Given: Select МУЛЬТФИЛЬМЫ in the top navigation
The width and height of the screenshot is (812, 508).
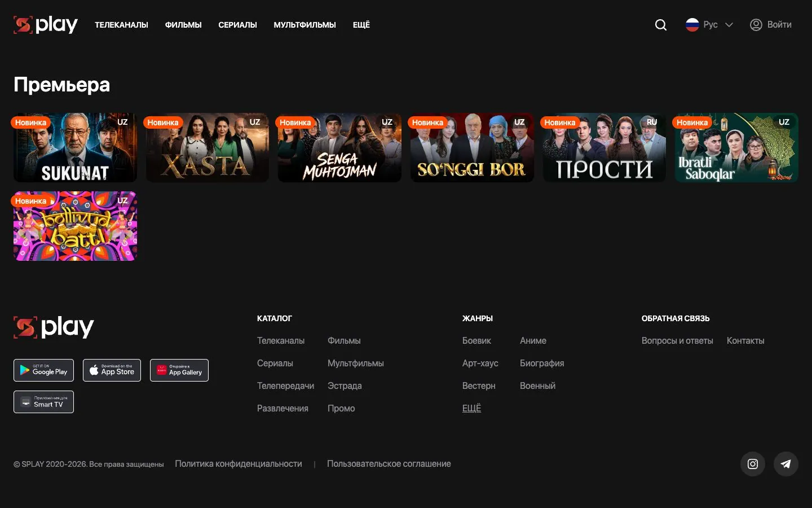Looking at the screenshot, I should 304,25.
